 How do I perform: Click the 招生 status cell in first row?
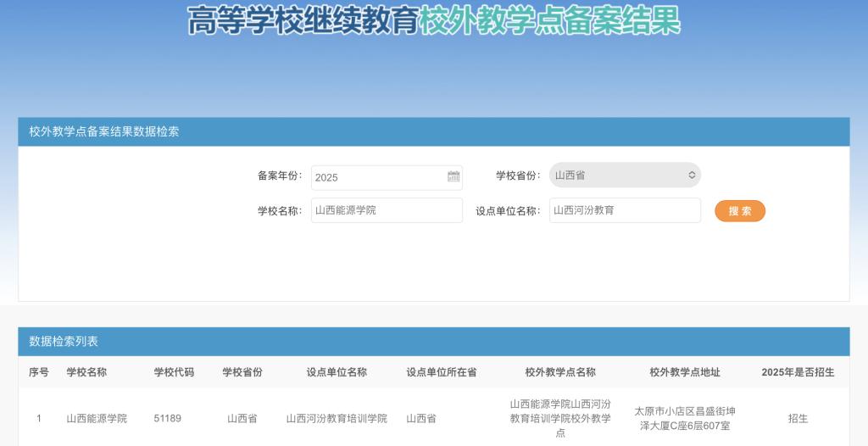(798, 418)
